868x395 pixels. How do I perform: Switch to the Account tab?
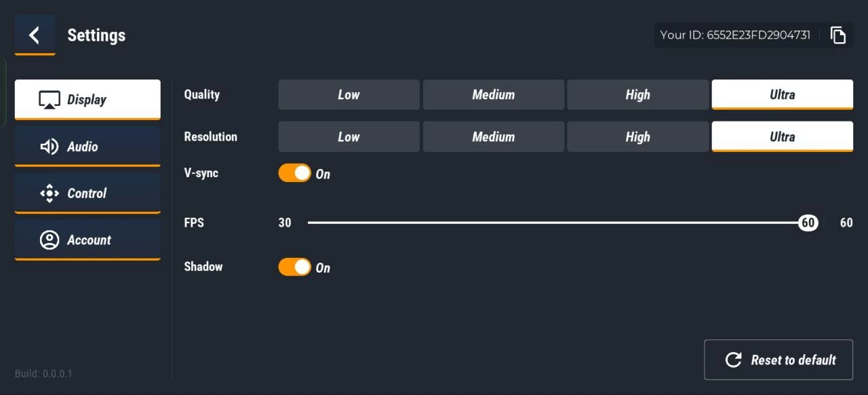pos(87,240)
